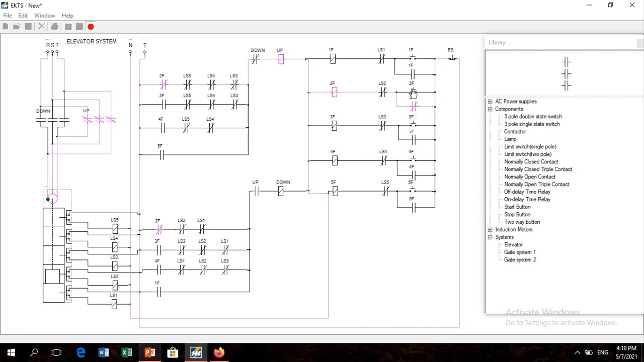Screen dimensions: 644x362
Task: Open the Edit menu
Action: pyautogui.click(x=23, y=16)
